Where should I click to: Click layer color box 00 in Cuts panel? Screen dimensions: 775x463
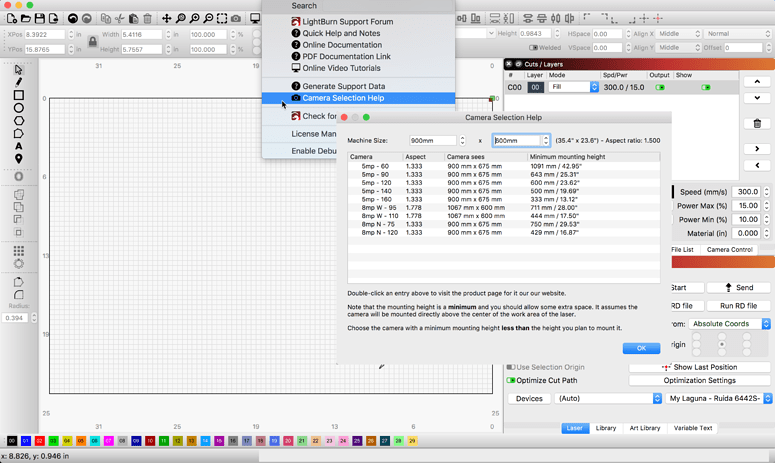pyautogui.click(x=535, y=87)
